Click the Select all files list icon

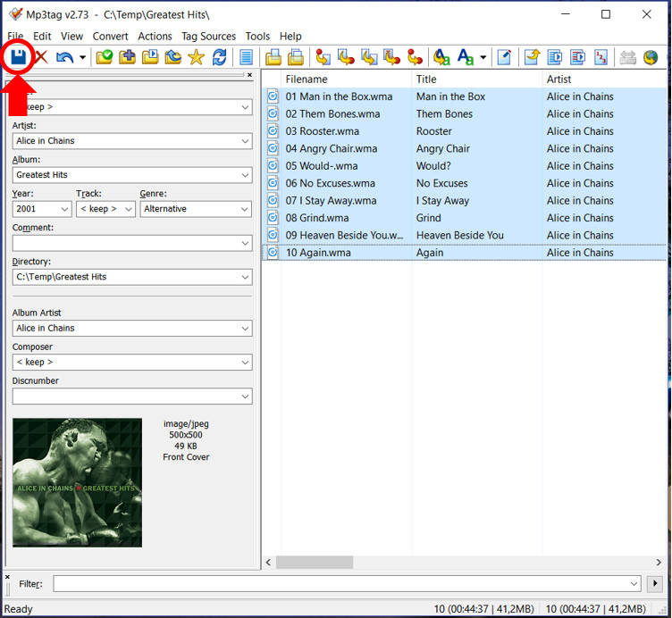point(246,57)
